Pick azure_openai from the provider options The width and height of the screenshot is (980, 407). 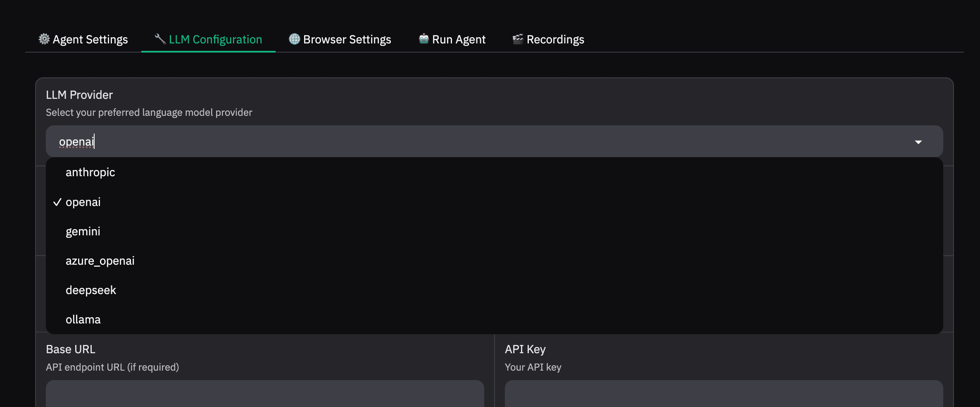tap(100, 261)
